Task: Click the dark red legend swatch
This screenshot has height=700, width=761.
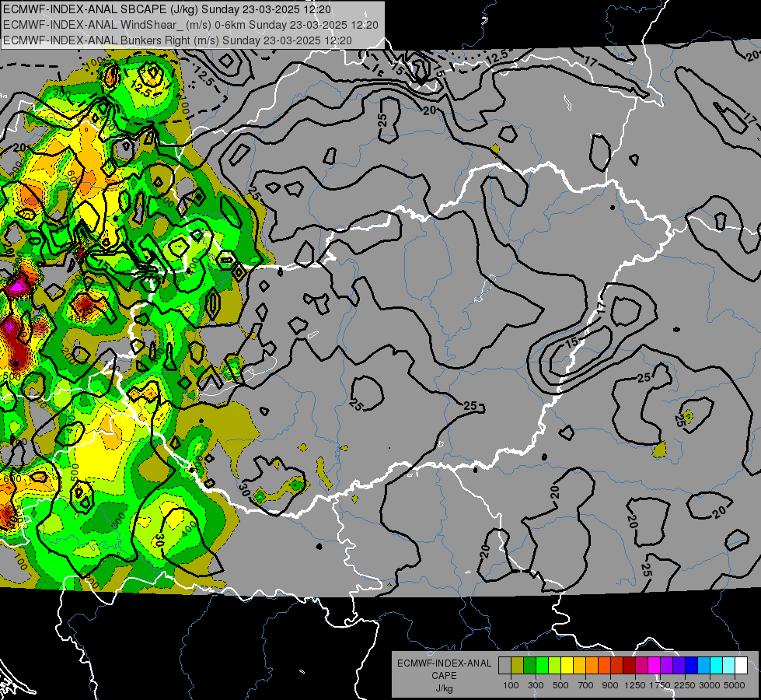Action: pyautogui.click(x=630, y=665)
